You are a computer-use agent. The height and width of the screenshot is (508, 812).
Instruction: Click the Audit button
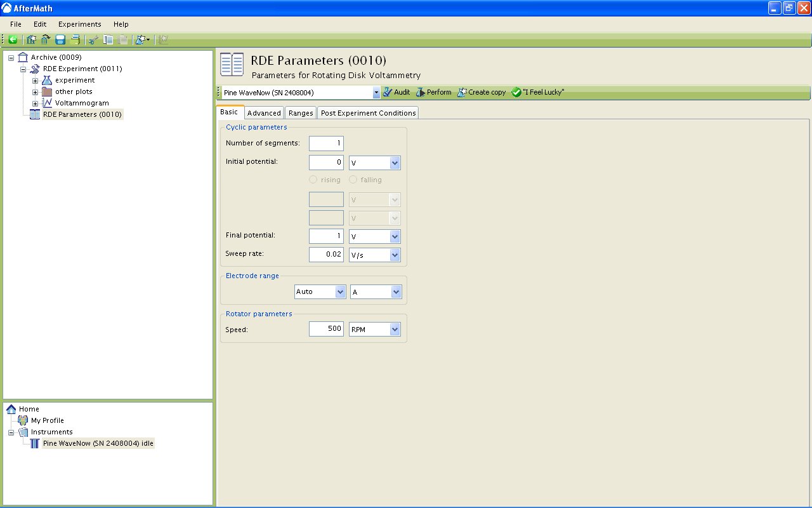pyautogui.click(x=396, y=92)
